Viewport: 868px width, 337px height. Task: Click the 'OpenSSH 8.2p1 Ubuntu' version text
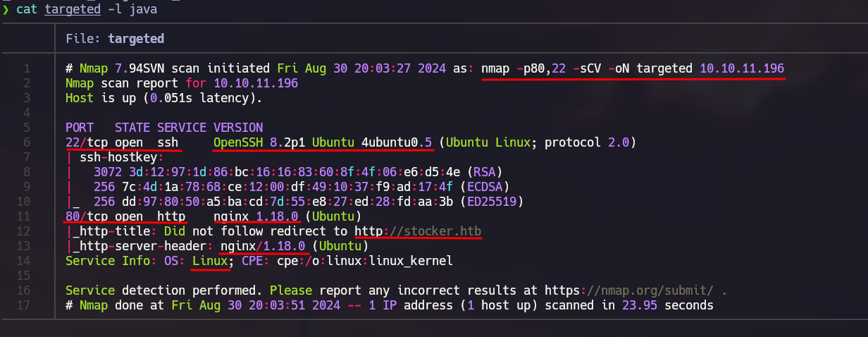pyautogui.click(x=283, y=143)
